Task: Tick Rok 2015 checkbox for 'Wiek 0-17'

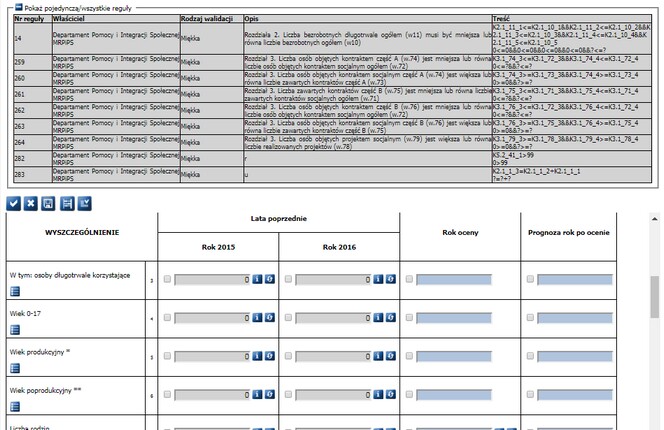Action: click(167, 318)
